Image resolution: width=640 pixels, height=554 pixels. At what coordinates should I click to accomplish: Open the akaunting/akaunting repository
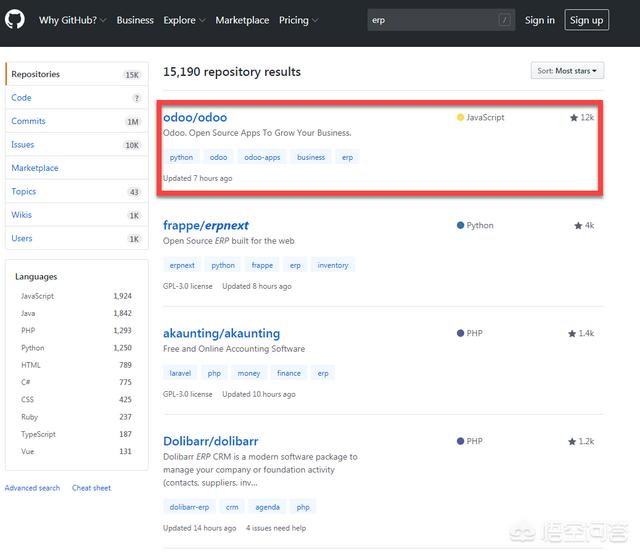tap(222, 333)
